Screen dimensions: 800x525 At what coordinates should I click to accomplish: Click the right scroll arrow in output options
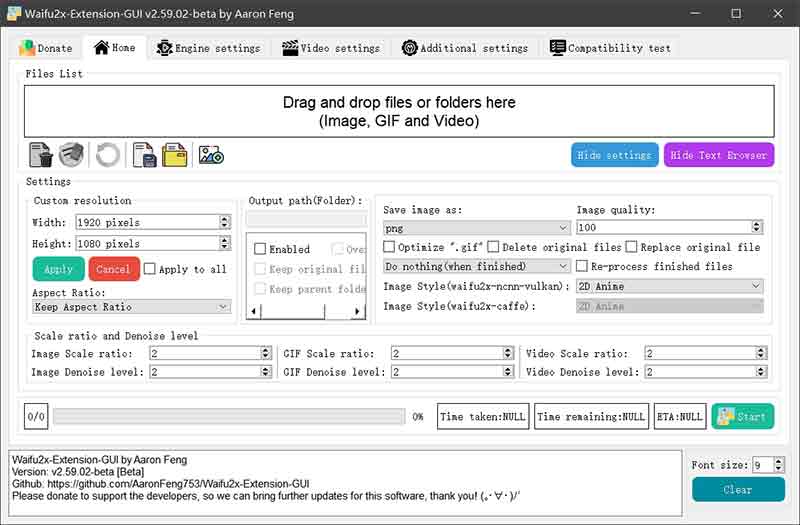click(x=357, y=311)
